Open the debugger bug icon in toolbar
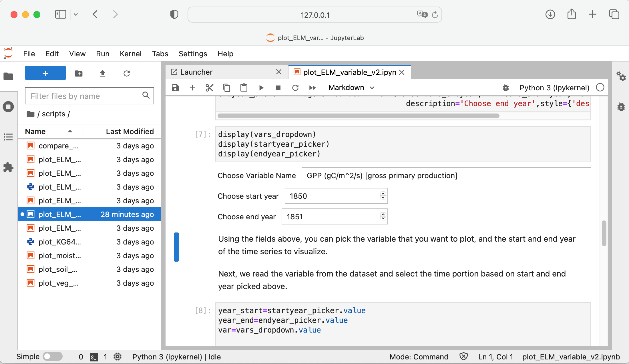The width and height of the screenshot is (629, 364). [x=505, y=87]
